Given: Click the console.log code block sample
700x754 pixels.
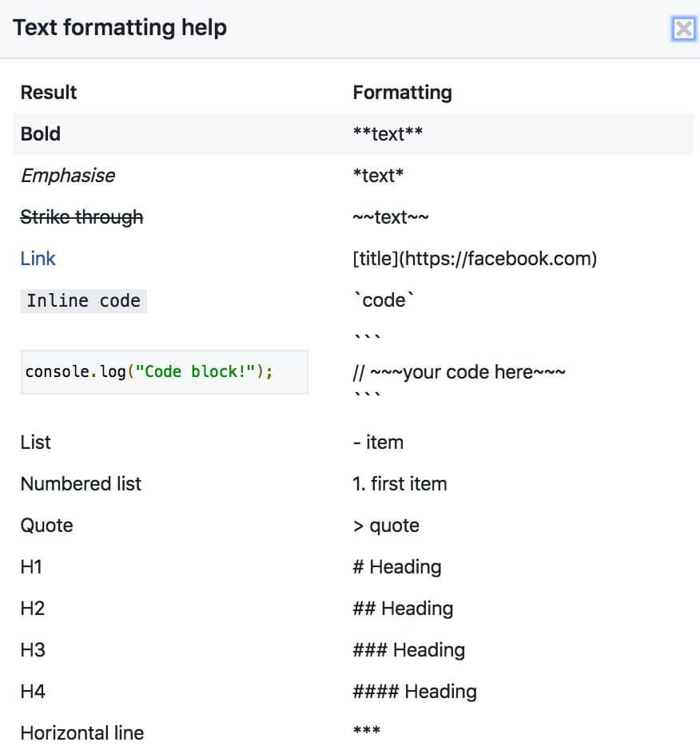Looking at the screenshot, I should tap(149, 372).
